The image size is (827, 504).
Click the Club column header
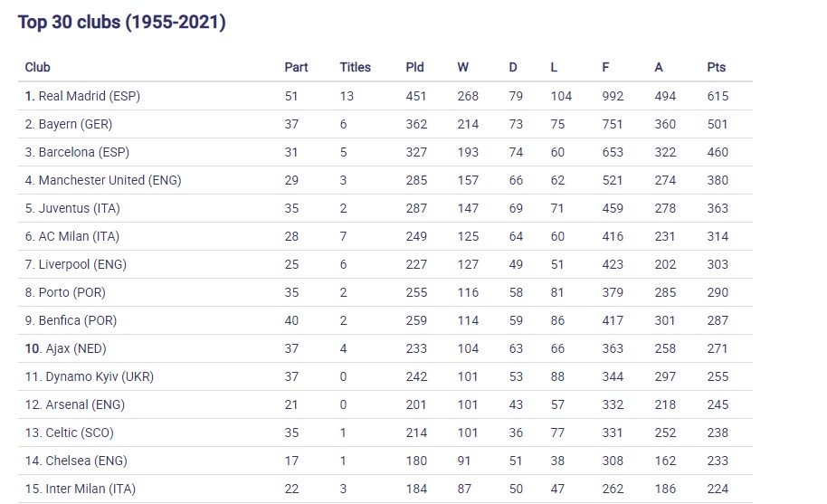coord(37,67)
